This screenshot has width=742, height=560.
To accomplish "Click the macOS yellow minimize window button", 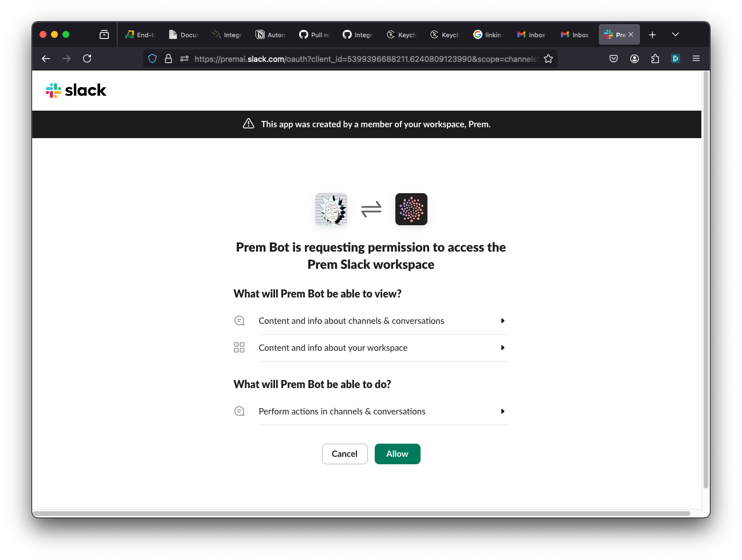I will [x=54, y=34].
